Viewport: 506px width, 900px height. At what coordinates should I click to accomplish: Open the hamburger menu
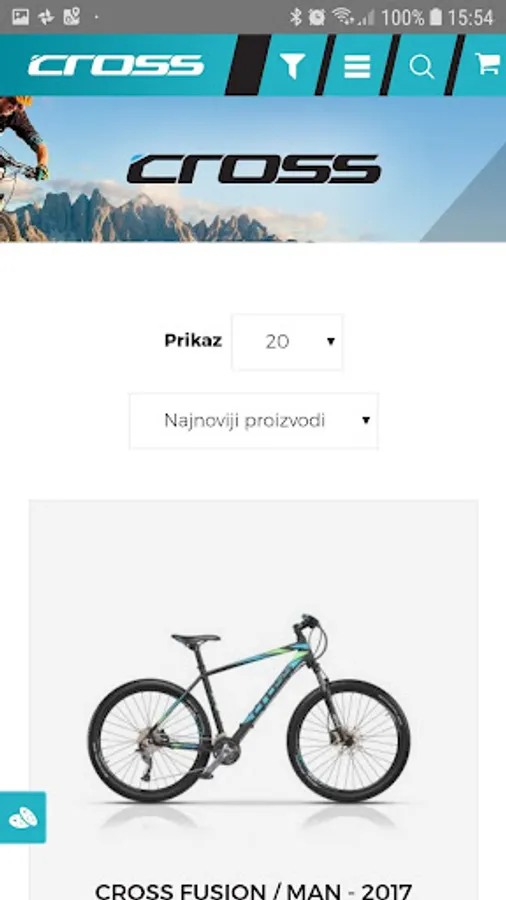pyautogui.click(x=357, y=66)
